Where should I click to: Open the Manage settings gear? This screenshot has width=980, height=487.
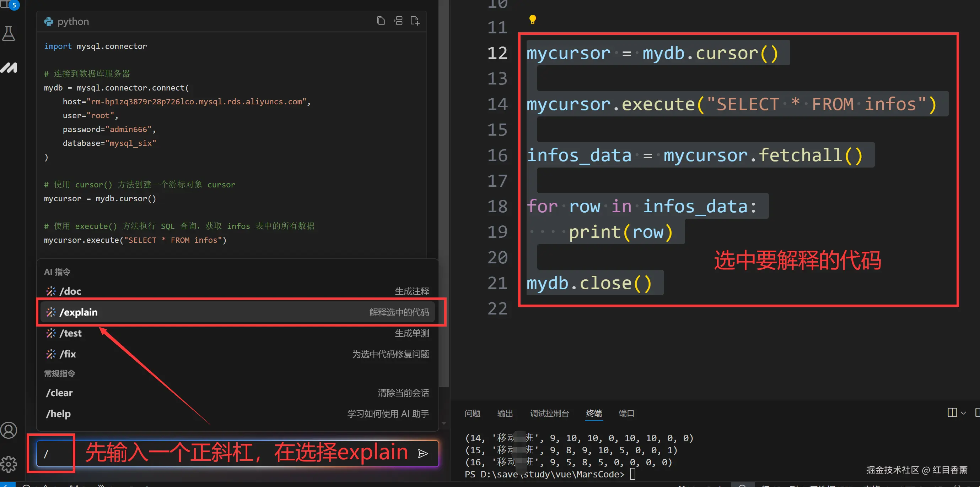[x=9, y=464]
